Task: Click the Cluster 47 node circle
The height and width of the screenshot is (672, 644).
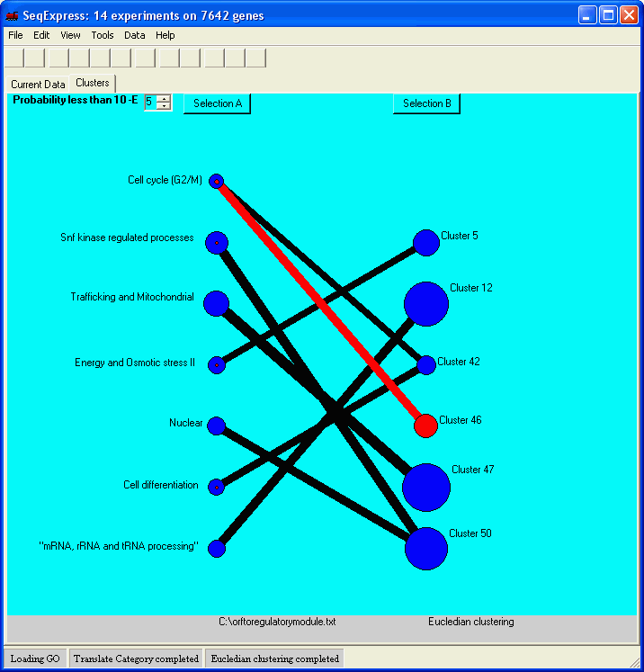Action: click(x=425, y=487)
